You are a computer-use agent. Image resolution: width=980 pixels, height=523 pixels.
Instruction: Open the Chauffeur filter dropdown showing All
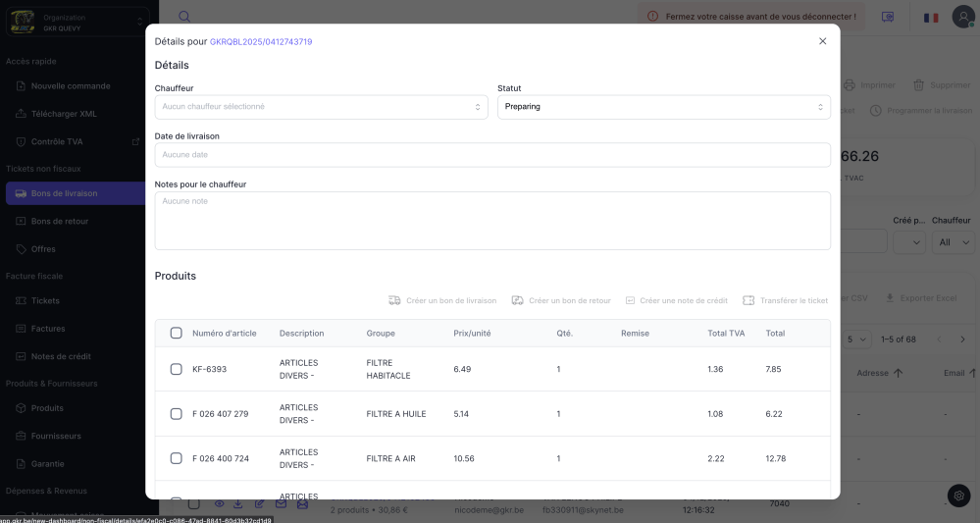point(953,241)
